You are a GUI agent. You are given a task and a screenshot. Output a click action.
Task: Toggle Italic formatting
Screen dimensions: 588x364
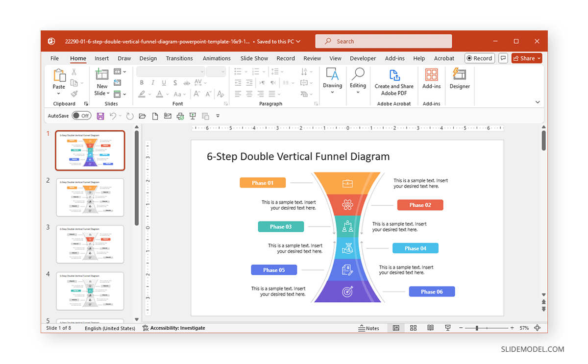[x=153, y=83]
